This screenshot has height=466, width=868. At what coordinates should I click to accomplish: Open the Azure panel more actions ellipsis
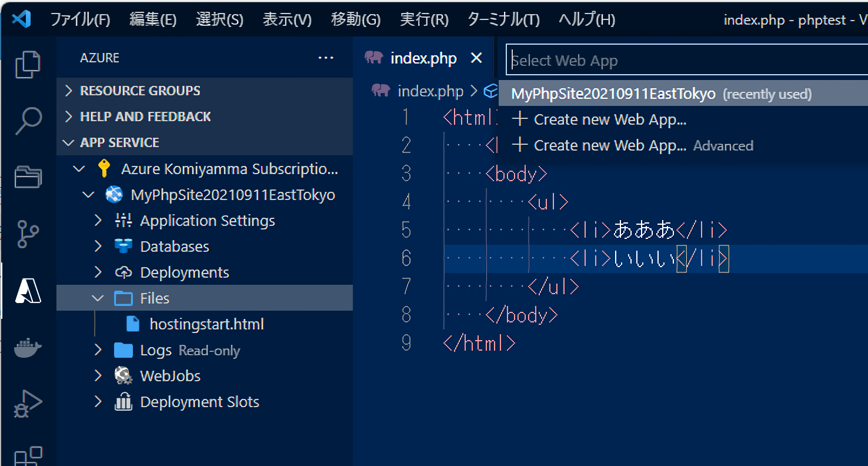(x=326, y=58)
